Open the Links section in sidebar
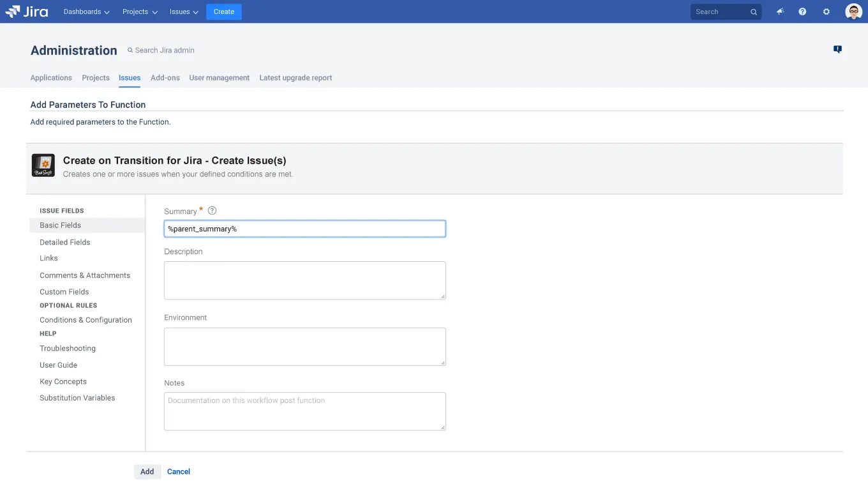The image size is (868, 495). [49, 258]
